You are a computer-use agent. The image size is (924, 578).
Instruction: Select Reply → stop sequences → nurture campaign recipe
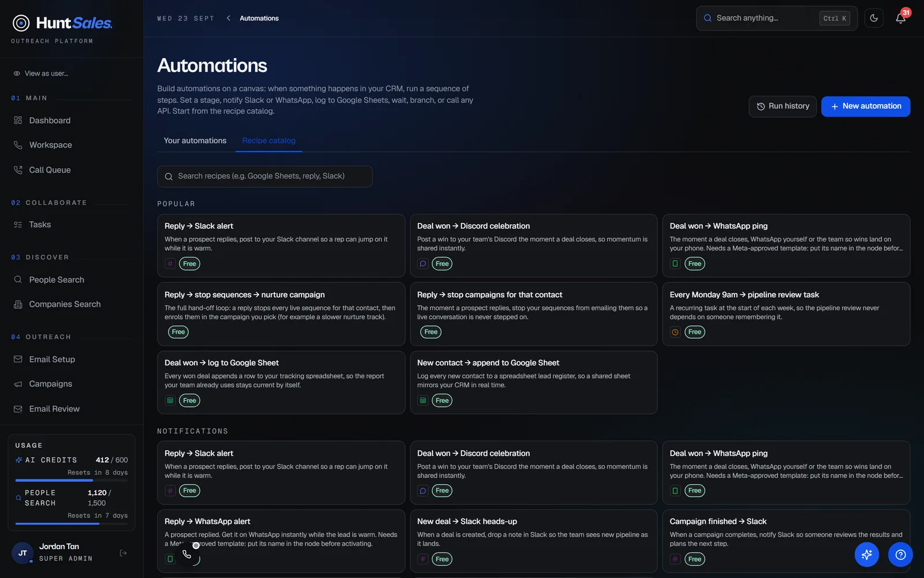click(281, 314)
